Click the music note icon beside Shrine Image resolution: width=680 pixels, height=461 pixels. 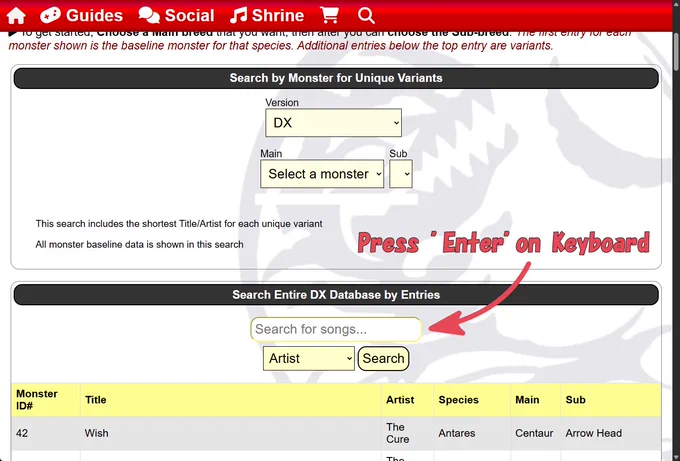click(239, 16)
